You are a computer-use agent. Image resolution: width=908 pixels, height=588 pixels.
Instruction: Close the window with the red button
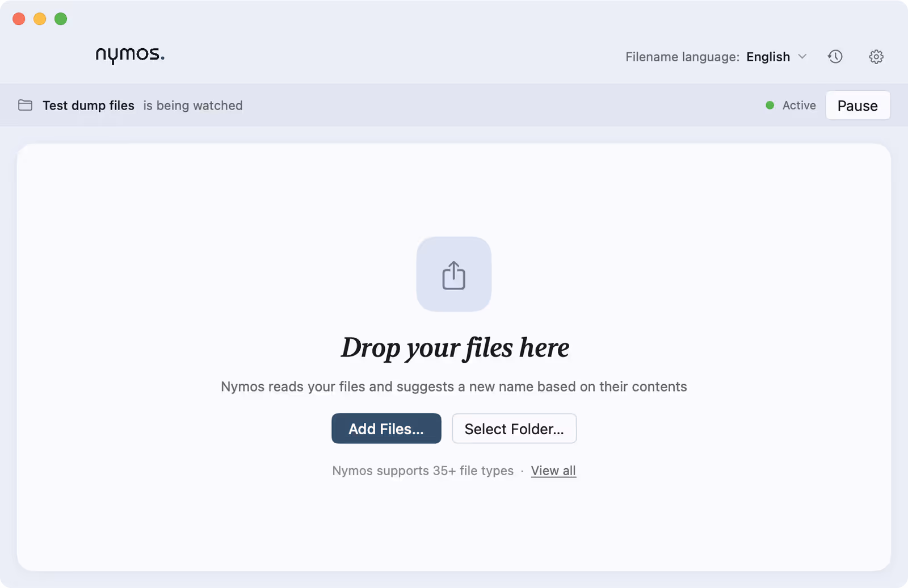tap(19, 19)
